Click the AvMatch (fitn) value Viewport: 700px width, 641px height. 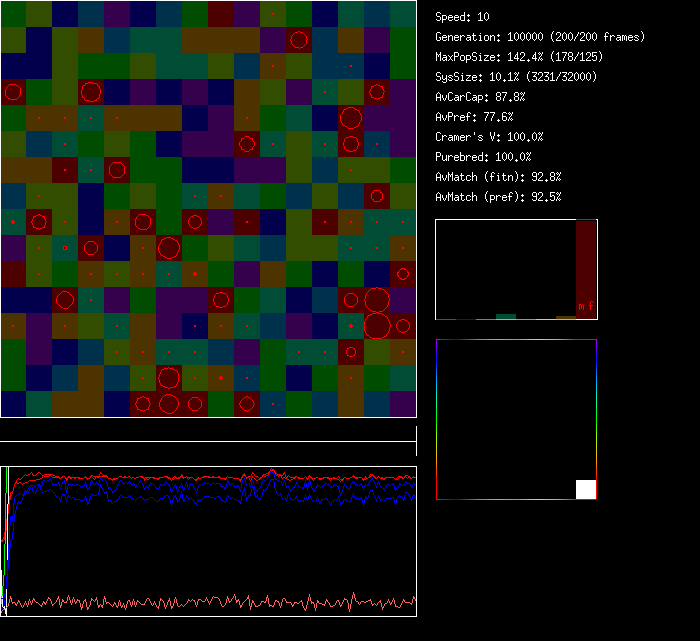click(x=498, y=177)
